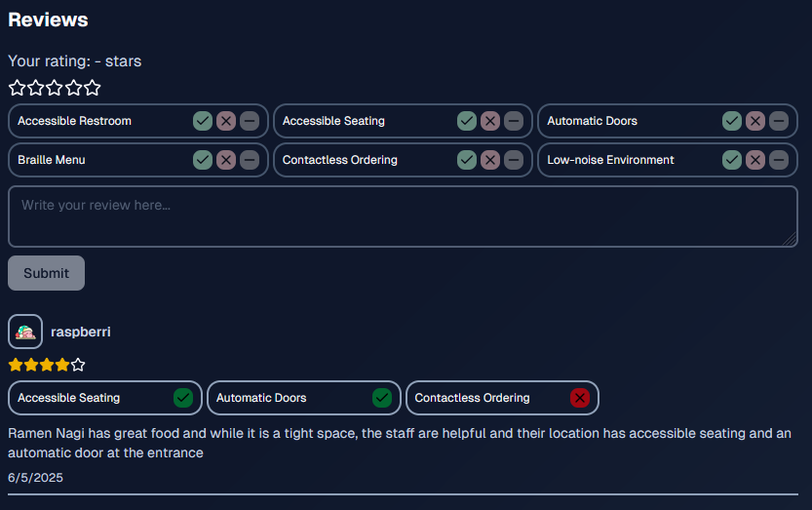The width and height of the screenshot is (812, 510).
Task: Mark Low-noise Environment as unavailable with X
Action: click(x=755, y=160)
